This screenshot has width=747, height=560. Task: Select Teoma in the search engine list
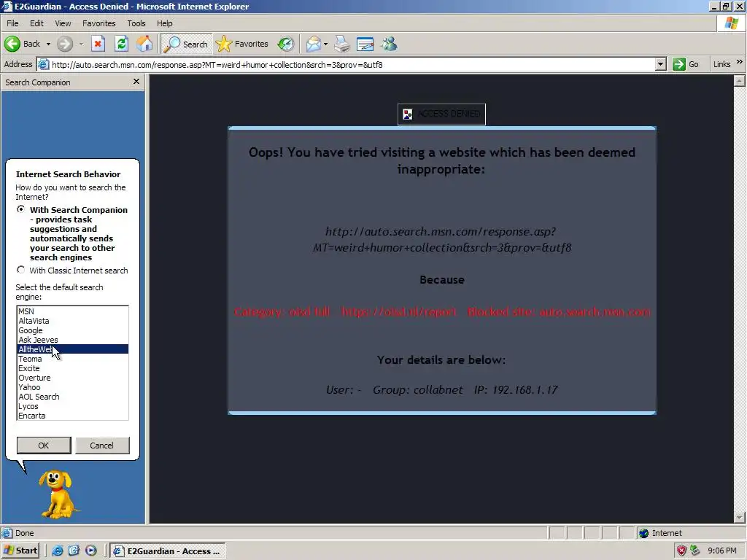tap(72, 359)
